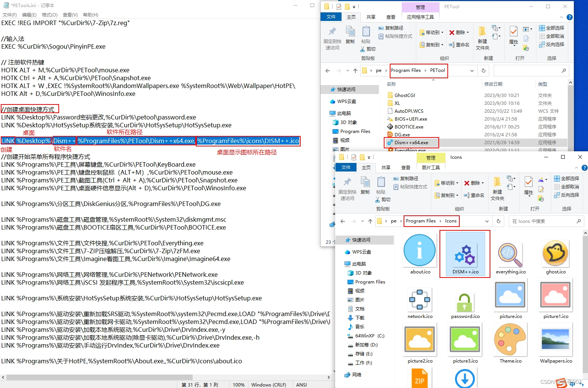Open the 查看(V) menu in Notepad
Image resolution: width=588 pixels, height=388 pixels.
point(70,15)
